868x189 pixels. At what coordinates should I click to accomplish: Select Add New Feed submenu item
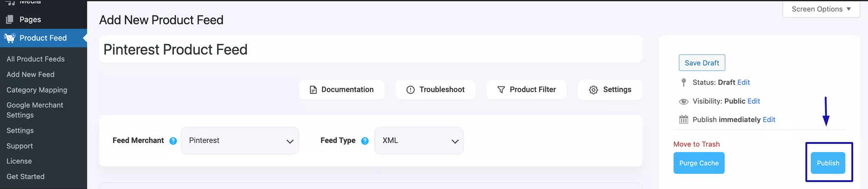[30, 74]
